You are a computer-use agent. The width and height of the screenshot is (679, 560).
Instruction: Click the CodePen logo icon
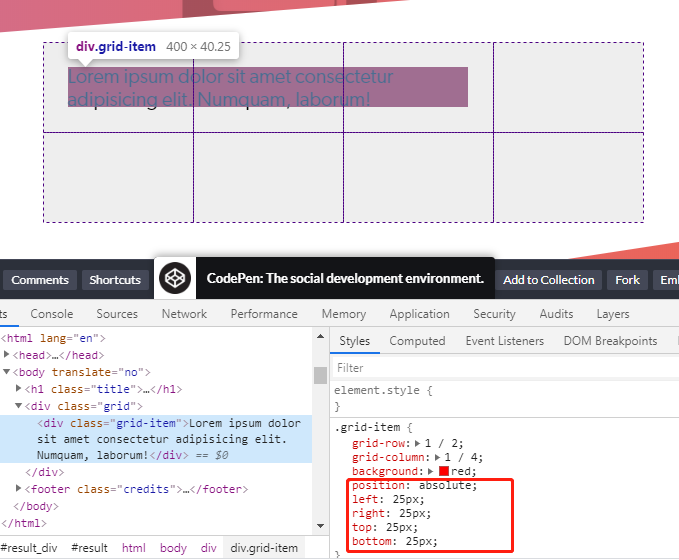coord(175,278)
